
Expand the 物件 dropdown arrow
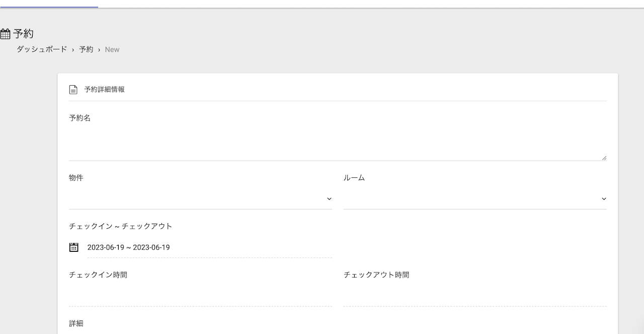click(x=329, y=199)
